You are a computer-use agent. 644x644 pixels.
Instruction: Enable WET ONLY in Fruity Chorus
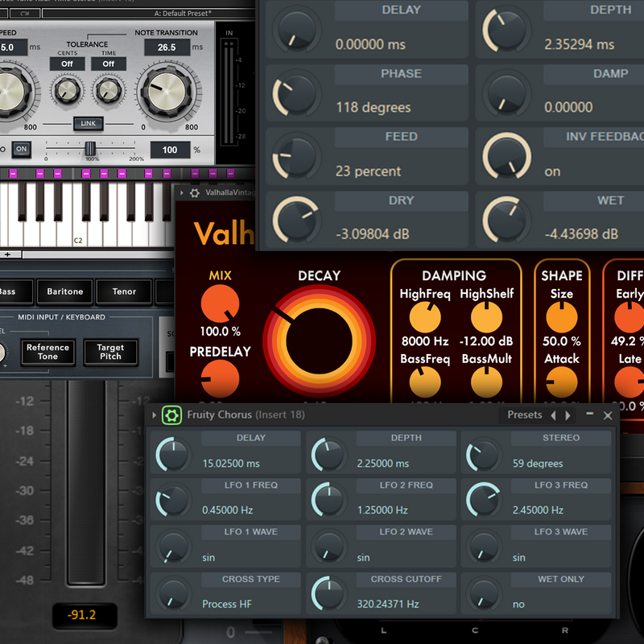pos(484,597)
